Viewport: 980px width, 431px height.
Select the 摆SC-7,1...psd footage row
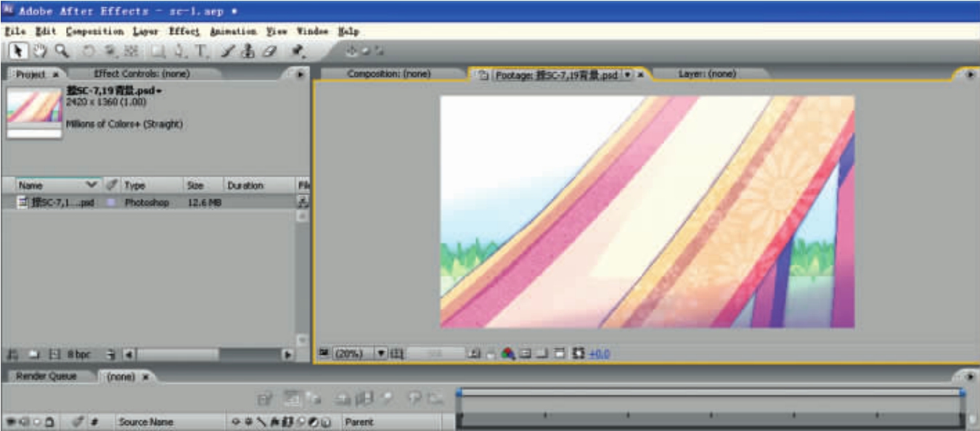(x=148, y=203)
